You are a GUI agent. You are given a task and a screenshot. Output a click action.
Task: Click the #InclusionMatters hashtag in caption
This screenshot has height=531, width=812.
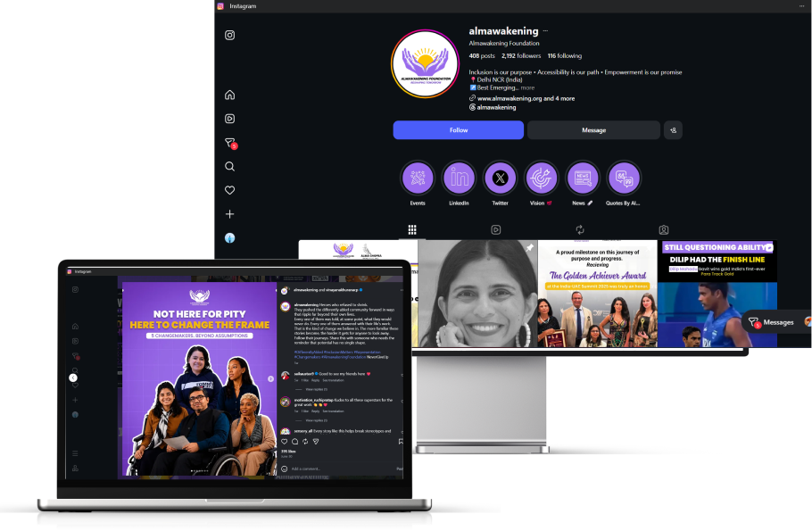339,353
